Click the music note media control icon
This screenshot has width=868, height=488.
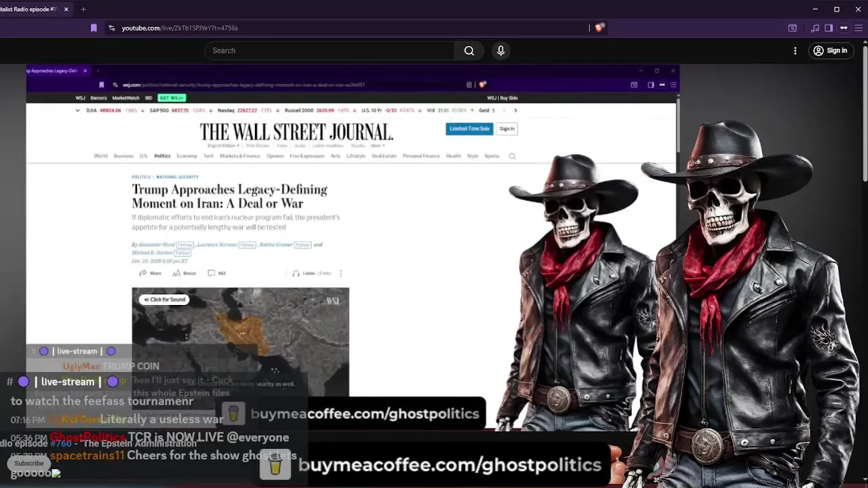point(814,28)
